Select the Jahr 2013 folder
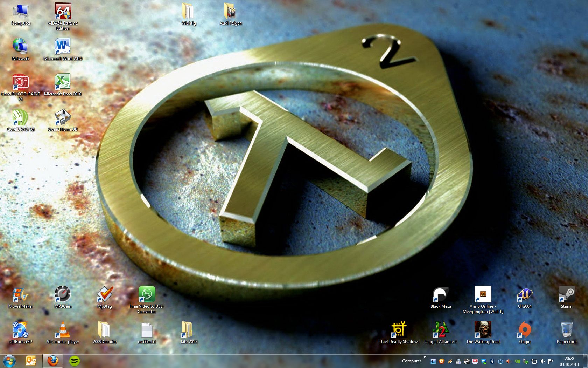588x368 pixels. tap(189, 333)
